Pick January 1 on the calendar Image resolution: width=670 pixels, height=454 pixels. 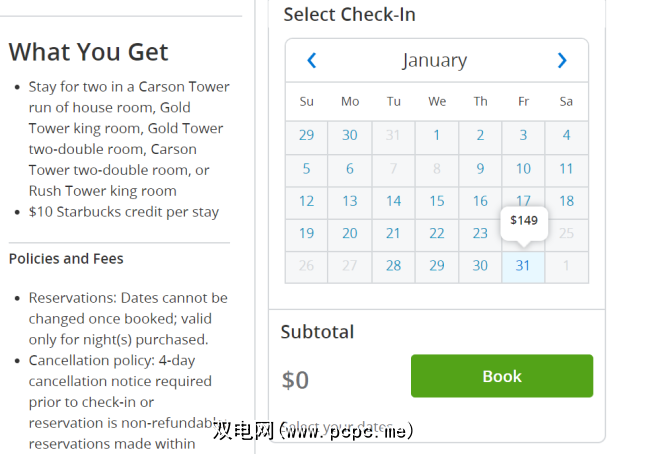coord(437,136)
